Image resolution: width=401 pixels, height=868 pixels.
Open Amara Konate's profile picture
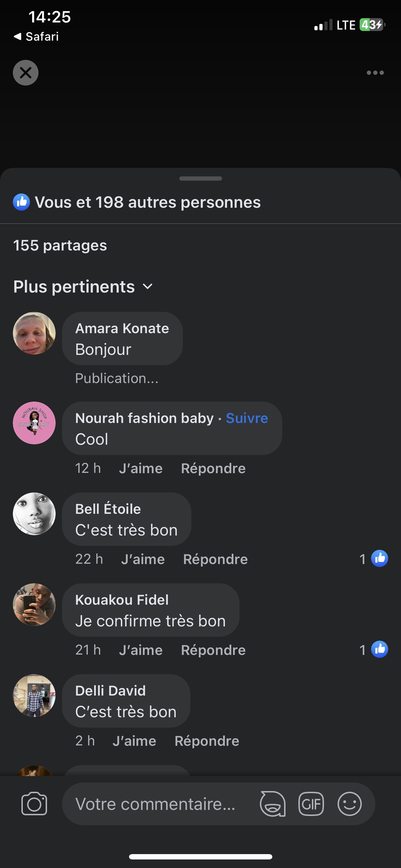coord(34,333)
